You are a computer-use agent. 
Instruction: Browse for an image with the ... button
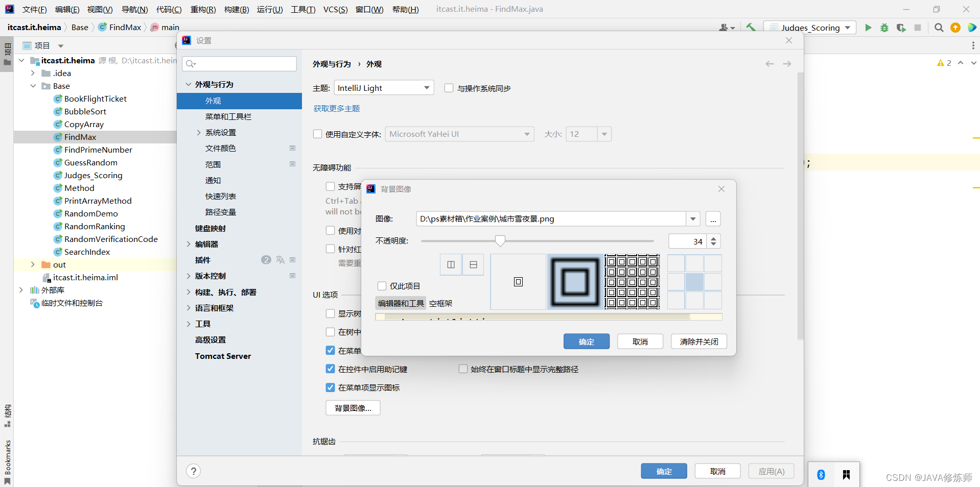click(x=713, y=219)
